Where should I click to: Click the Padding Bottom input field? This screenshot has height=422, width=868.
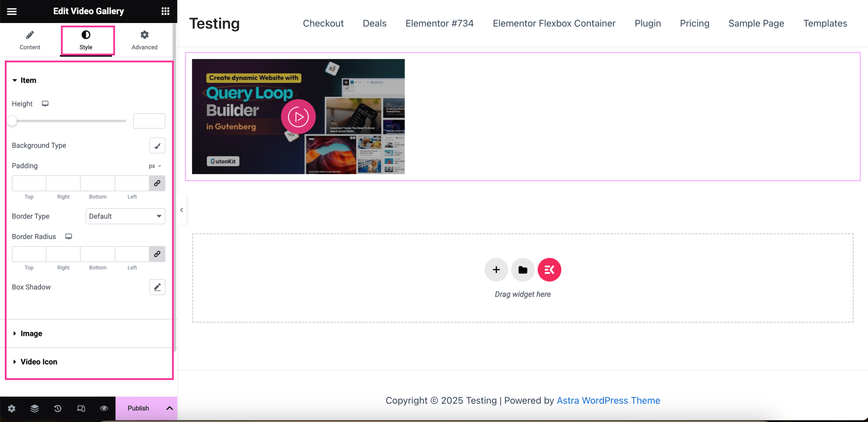[x=98, y=183]
